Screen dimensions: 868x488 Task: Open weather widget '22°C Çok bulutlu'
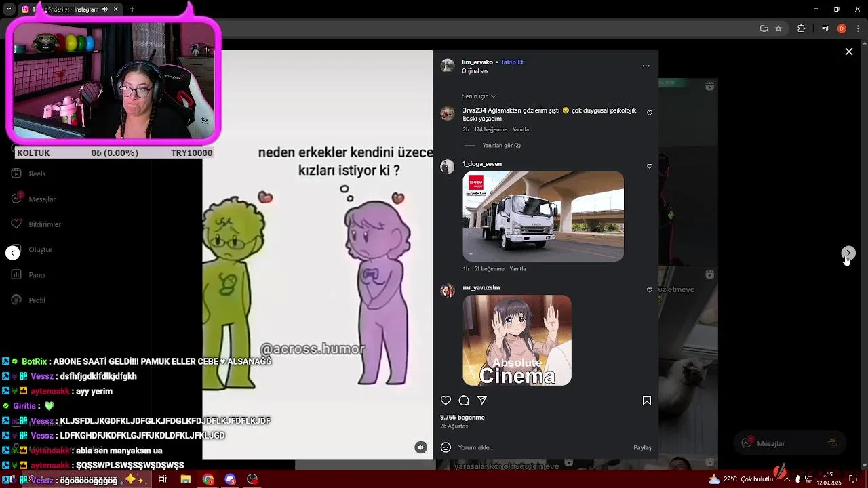[741, 479]
